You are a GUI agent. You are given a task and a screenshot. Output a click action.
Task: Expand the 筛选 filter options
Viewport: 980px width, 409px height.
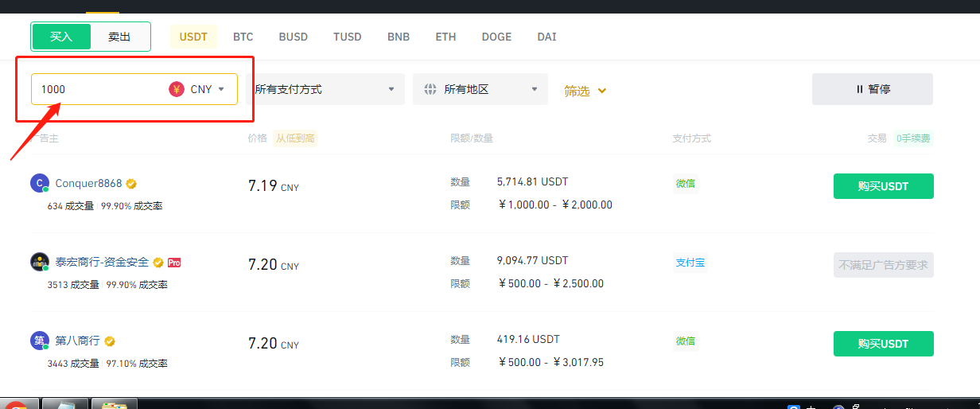[585, 91]
